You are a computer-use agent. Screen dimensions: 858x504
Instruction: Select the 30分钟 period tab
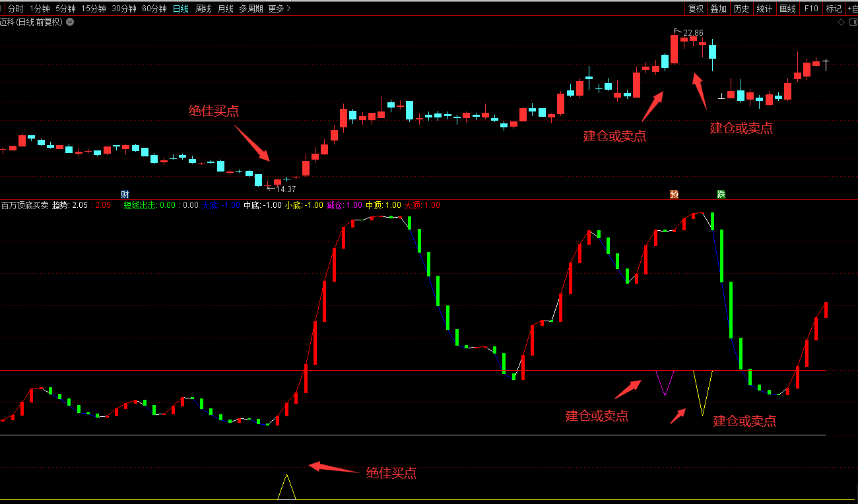click(124, 9)
